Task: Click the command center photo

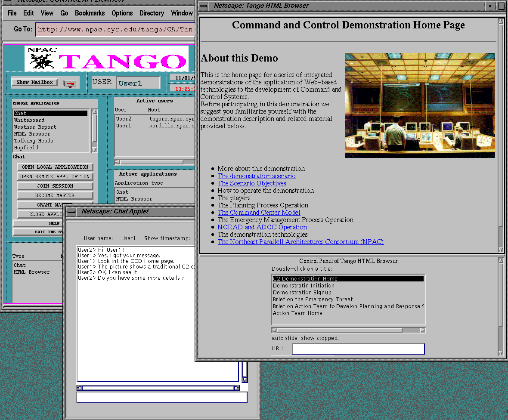Action: [420, 105]
